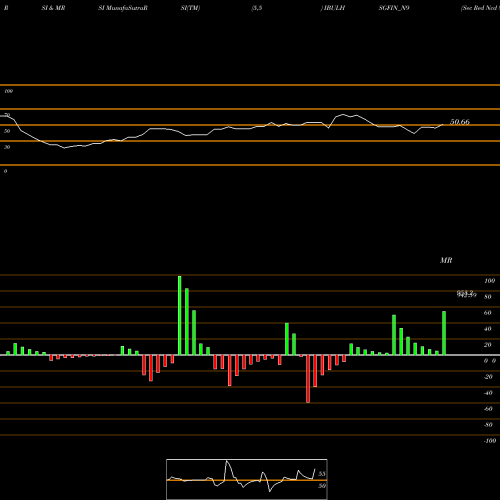Click the '50' label in the mini chart
Screen dimensions: 500x500
(x=322, y=486)
